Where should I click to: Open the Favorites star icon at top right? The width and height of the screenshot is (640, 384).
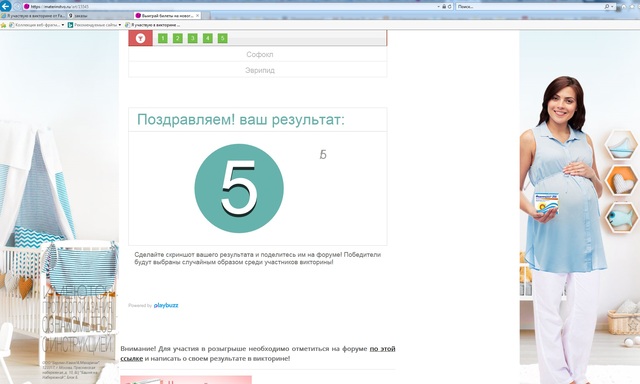coord(632,7)
